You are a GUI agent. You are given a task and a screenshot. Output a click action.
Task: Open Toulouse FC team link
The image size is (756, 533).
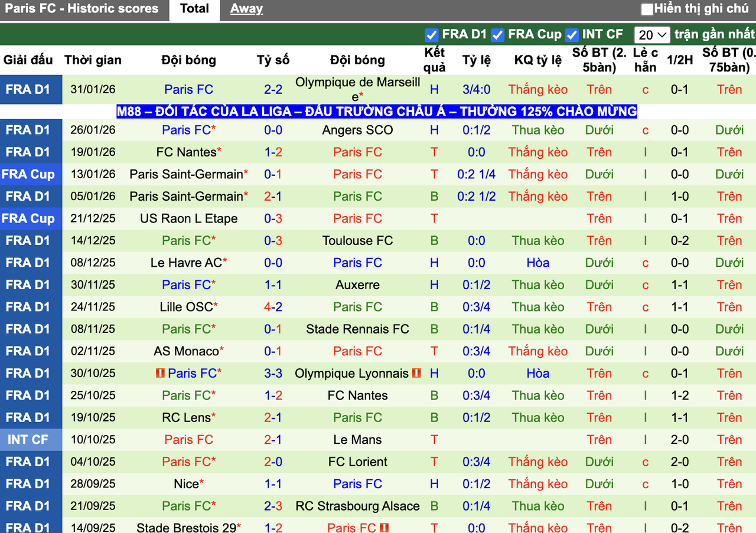(358, 240)
